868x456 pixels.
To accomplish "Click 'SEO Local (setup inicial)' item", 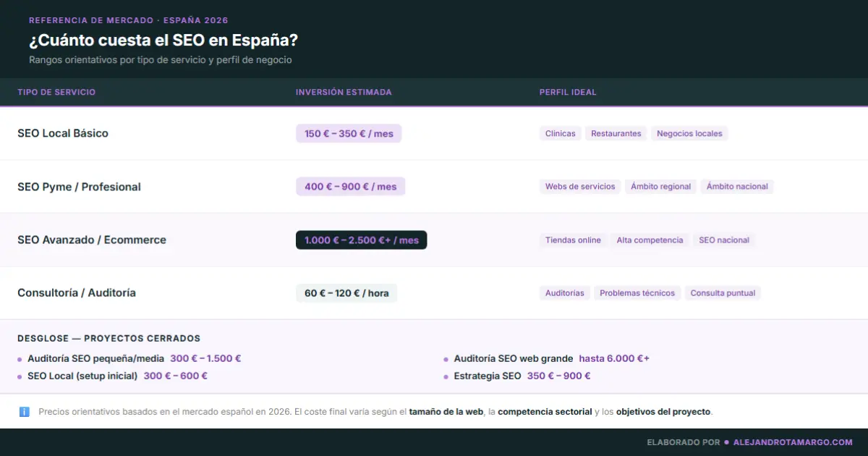I will tap(82, 376).
